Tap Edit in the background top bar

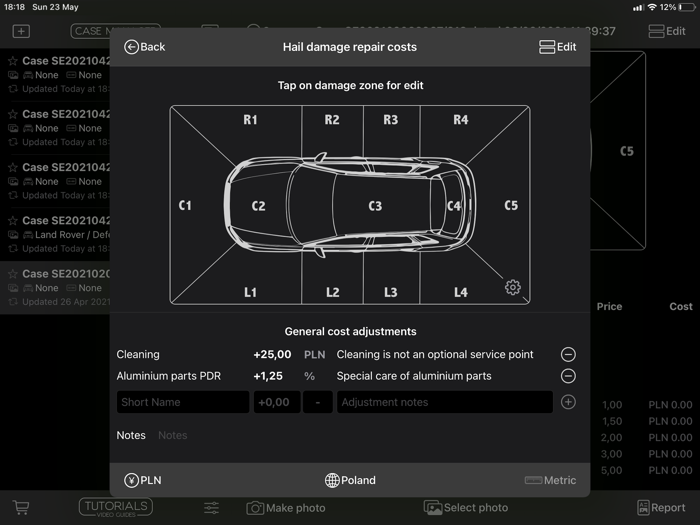coord(667,31)
